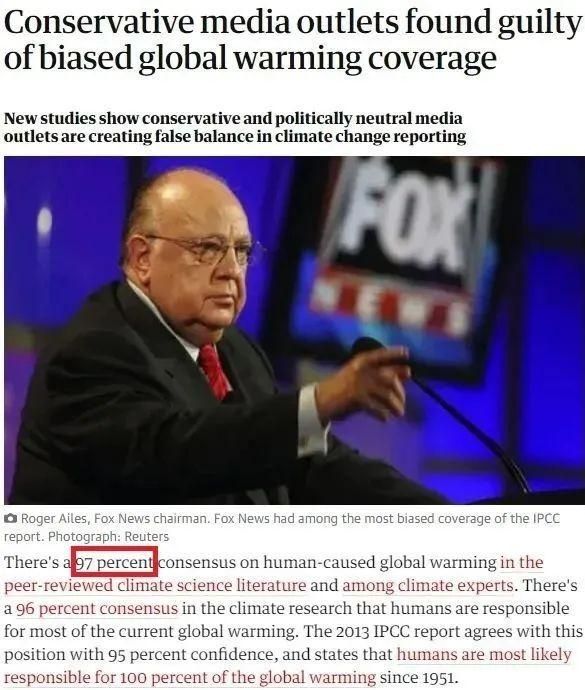Select the subheading starting "New studies show"
Screen dimensions: 585x690
[x=235, y=127]
